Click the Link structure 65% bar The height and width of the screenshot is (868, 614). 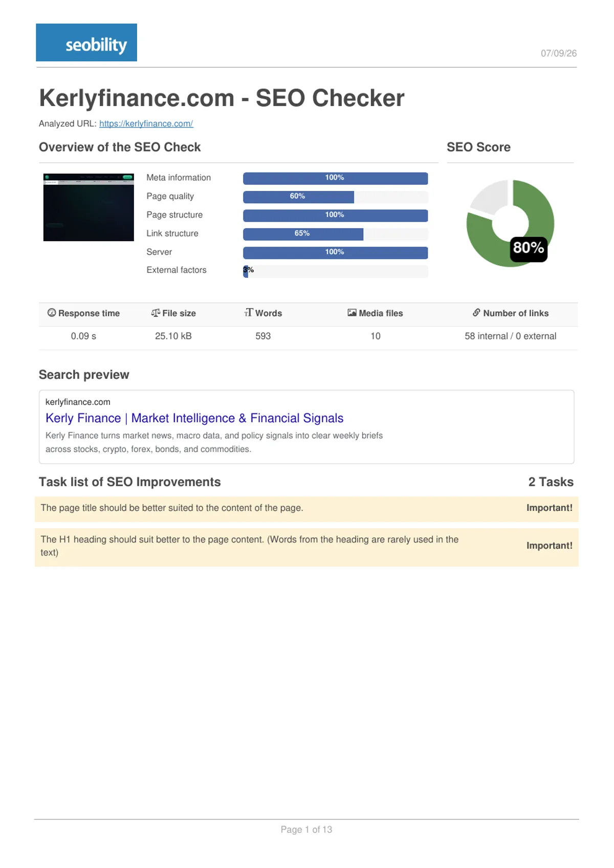[335, 234]
